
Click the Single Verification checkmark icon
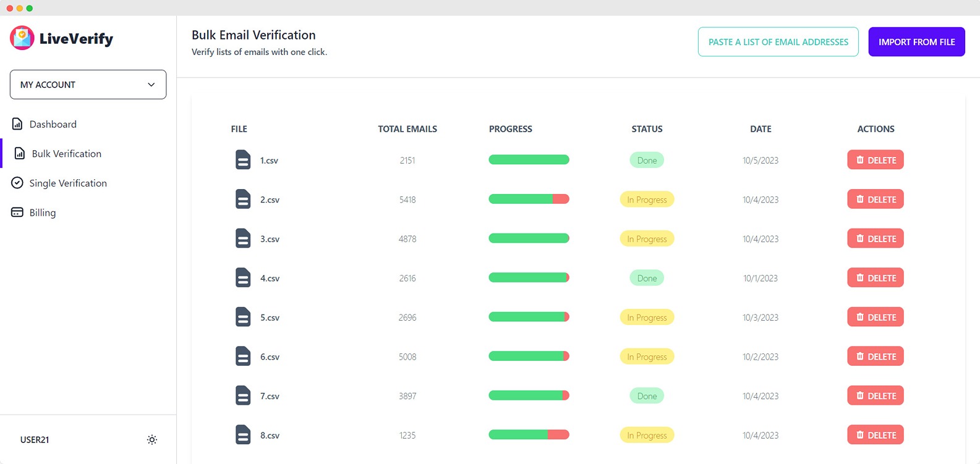coord(17,183)
